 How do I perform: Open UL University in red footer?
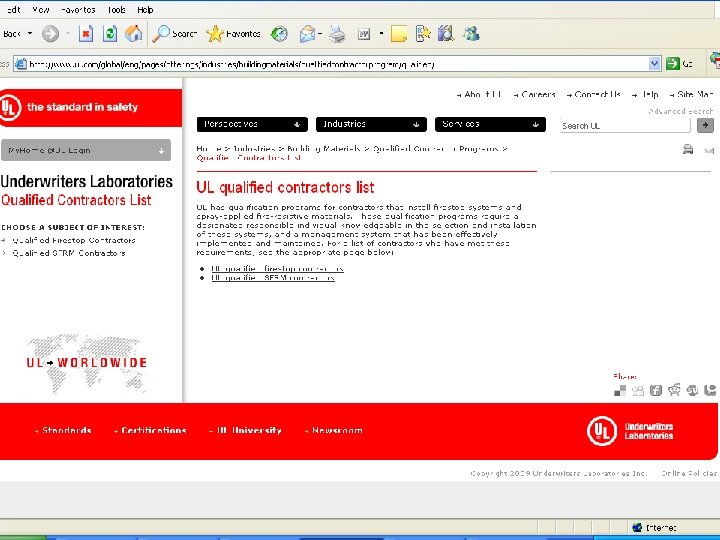(x=249, y=430)
